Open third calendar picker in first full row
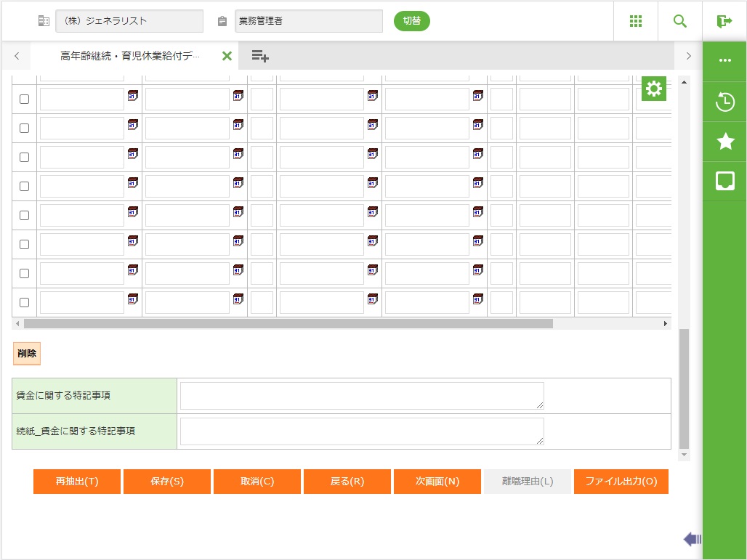This screenshot has width=747, height=560. (x=373, y=96)
